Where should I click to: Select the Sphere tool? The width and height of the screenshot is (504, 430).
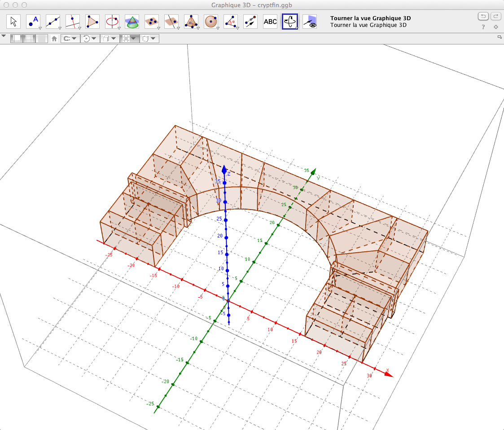coord(211,22)
